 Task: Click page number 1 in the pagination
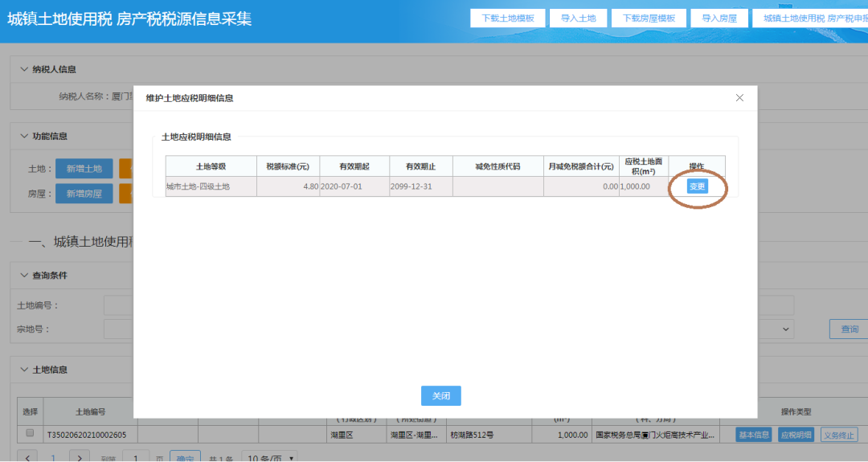(x=53, y=458)
